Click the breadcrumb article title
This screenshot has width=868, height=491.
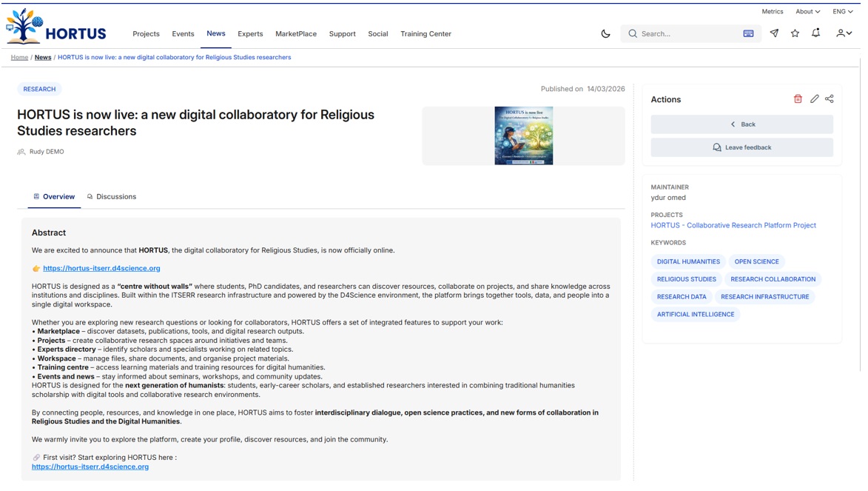175,57
